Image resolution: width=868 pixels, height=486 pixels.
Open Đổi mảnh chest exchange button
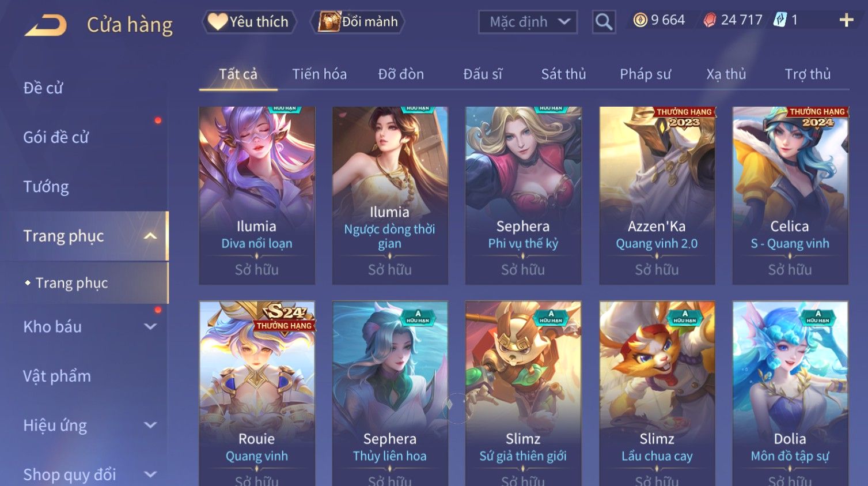coord(358,22)
